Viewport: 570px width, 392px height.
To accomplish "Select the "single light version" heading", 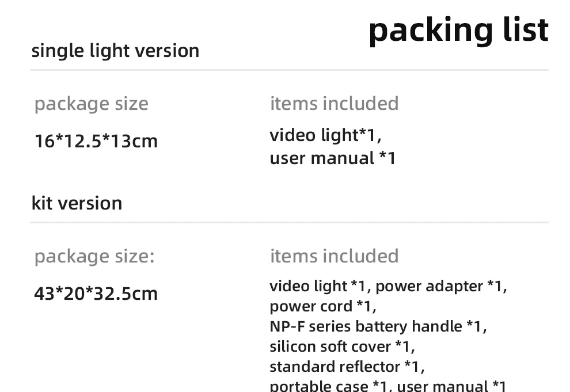I will pyautogui.click(x=115, y=51).
